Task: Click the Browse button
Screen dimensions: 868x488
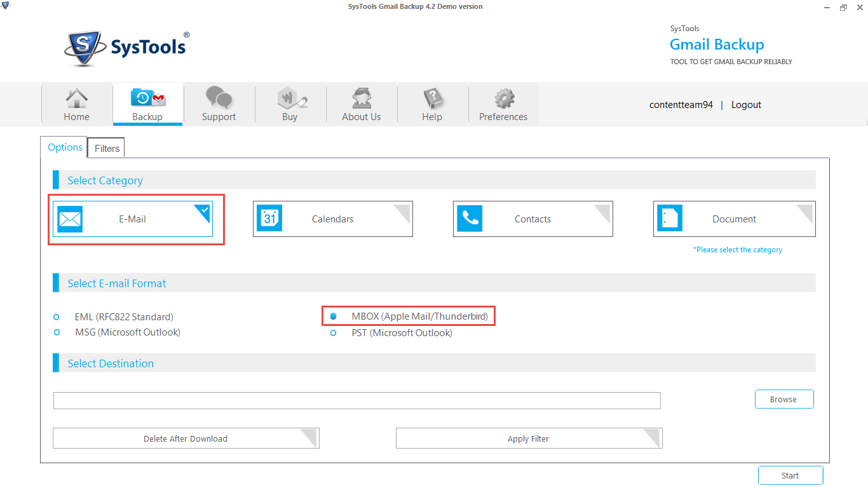Action: (784, 399)
